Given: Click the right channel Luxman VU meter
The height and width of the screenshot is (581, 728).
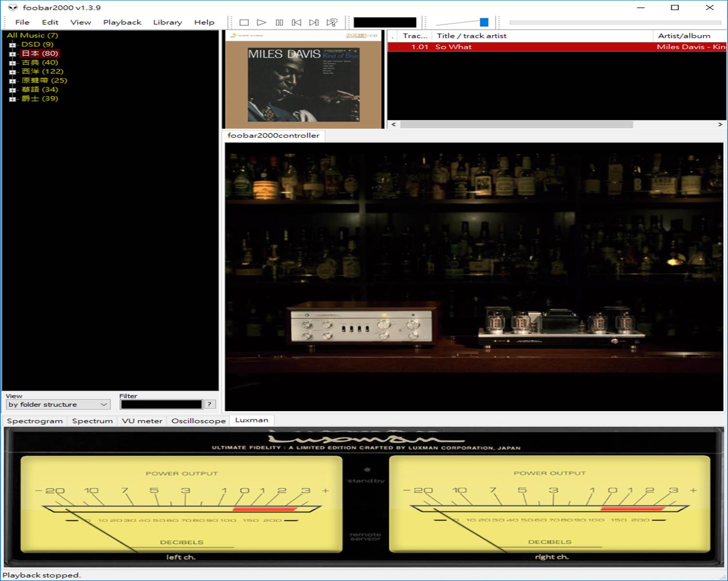Looking at the screenshot, I should click(x=550, y=504).
